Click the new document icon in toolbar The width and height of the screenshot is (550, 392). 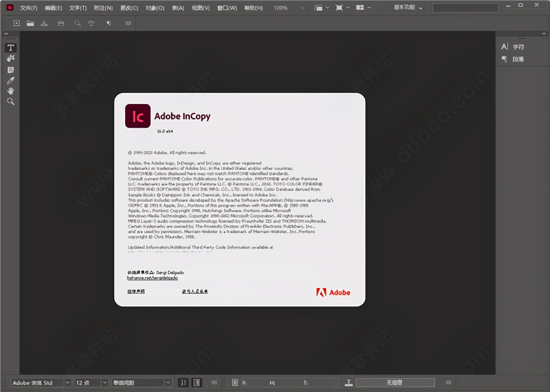point(16,23)
